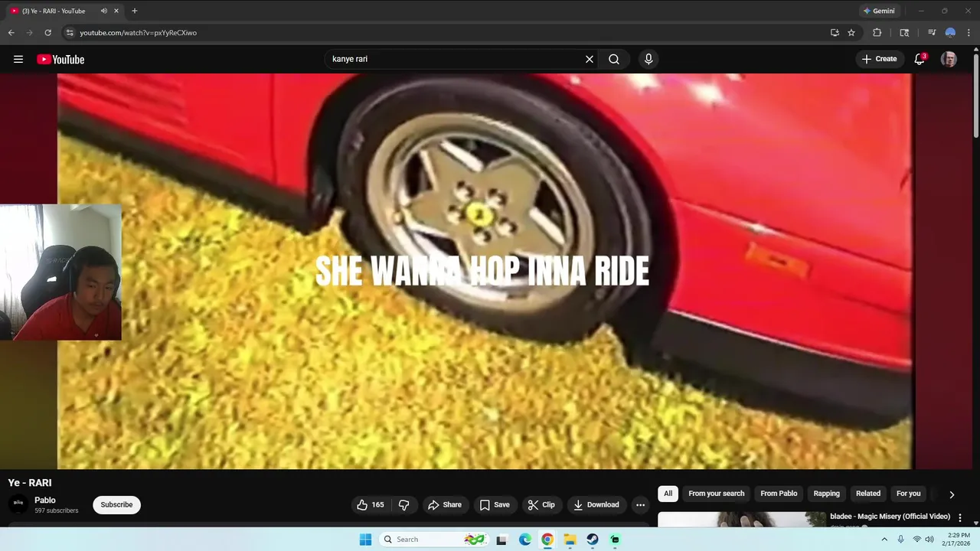
Task: Install app icon in address bar
Action: [835, 32]
